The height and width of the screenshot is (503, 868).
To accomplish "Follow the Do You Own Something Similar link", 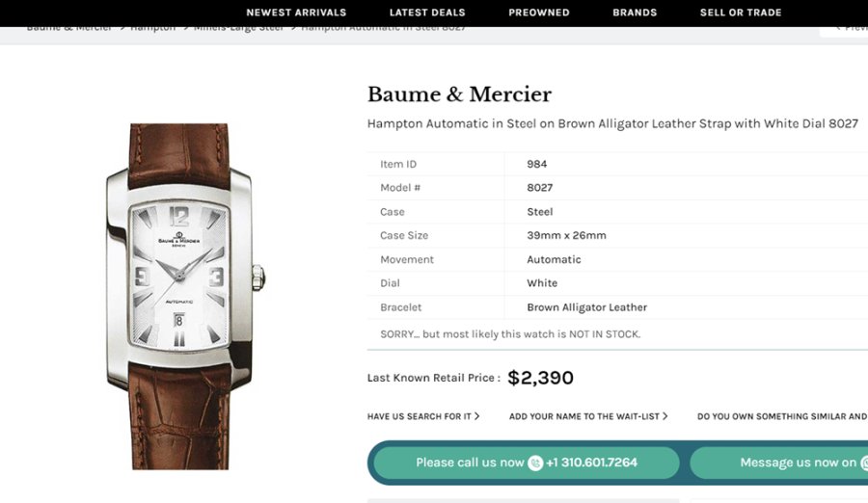I will click(781, 416).
